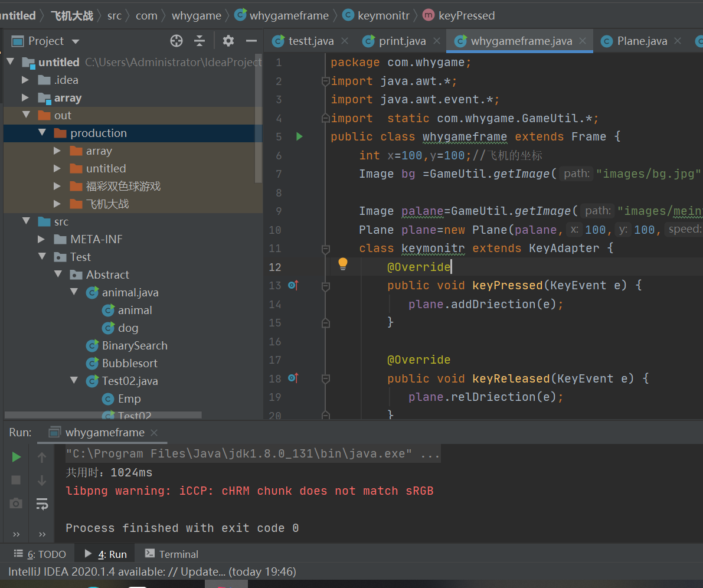Screen dimensions: 703x588
Task: Click the locate current file crosshair icon
Action: click(x=176, y=41)
